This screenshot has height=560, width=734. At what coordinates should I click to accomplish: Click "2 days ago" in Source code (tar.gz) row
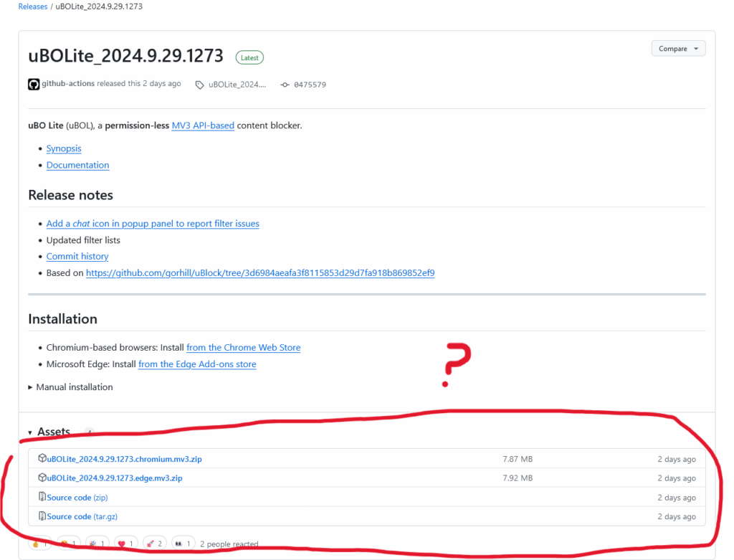[677, 516]
